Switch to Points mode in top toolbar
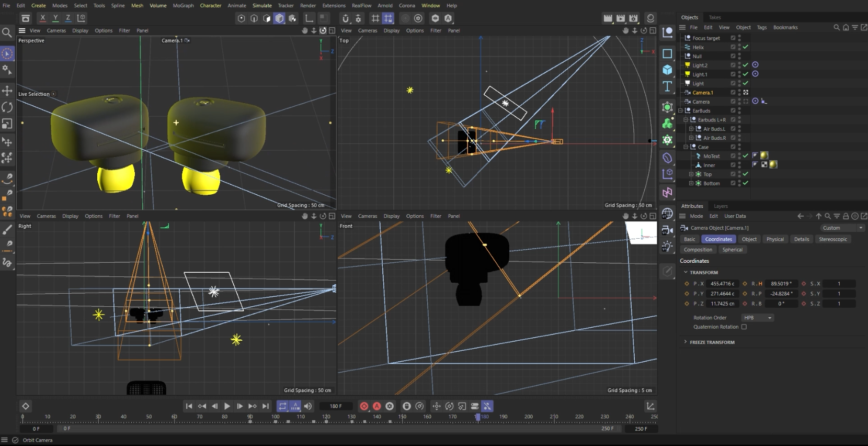This screenshot has width=868, height=446. click(x=241, y=18)
